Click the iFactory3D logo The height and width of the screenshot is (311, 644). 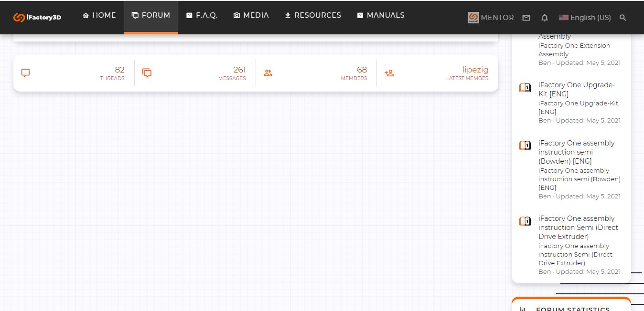point(37,17)
